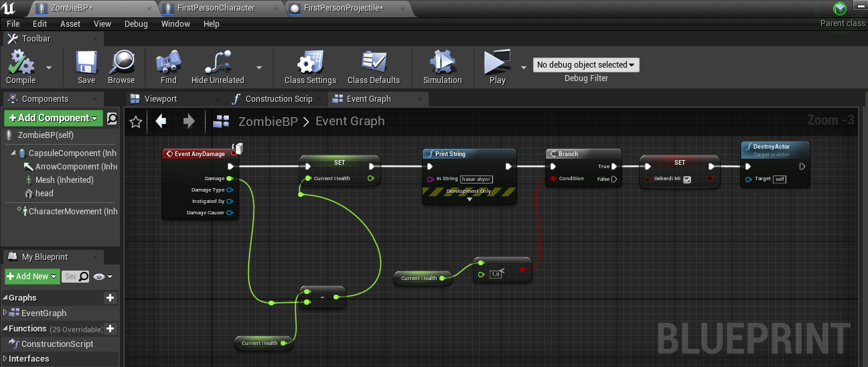Click ZombieBP breadcrumb link
Viewport: 868px width, 367px height.
click(x=268, y=121)
